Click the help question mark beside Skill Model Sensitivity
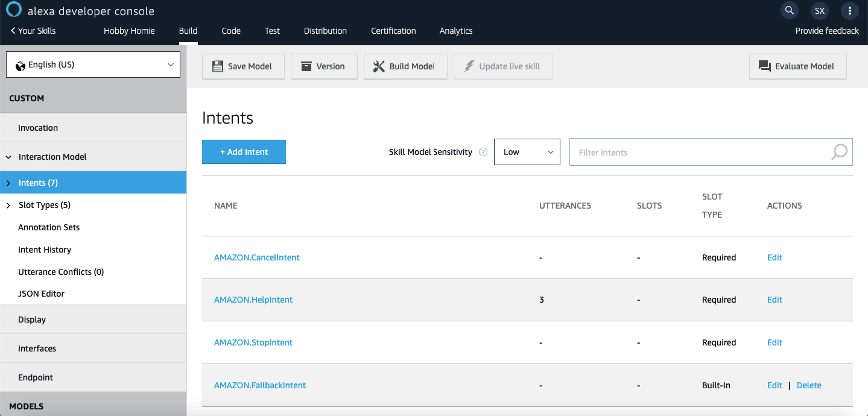868x416 pixels. tap(483, 152)
